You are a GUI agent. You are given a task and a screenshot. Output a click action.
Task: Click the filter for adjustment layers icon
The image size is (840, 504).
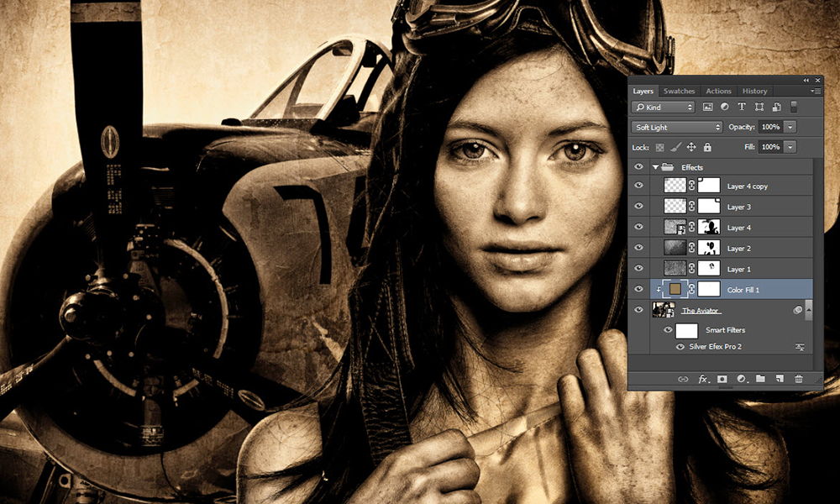click(x=725, y=107)
